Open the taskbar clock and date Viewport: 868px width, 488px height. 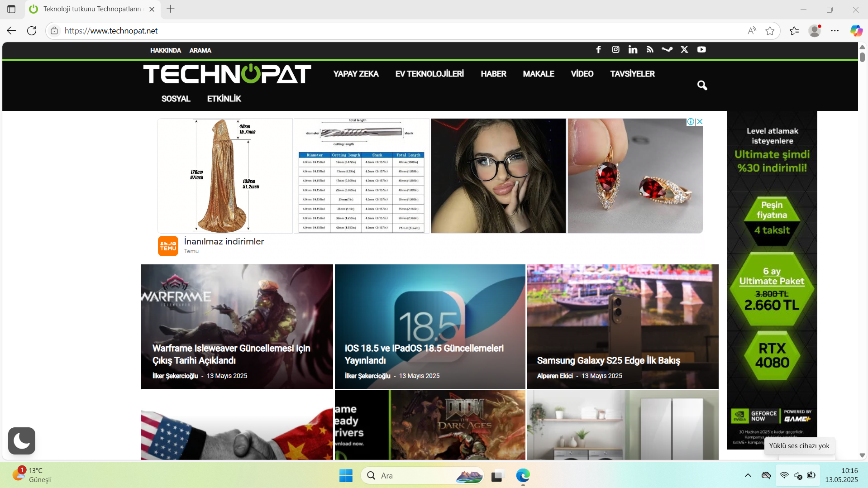(841, 475)
